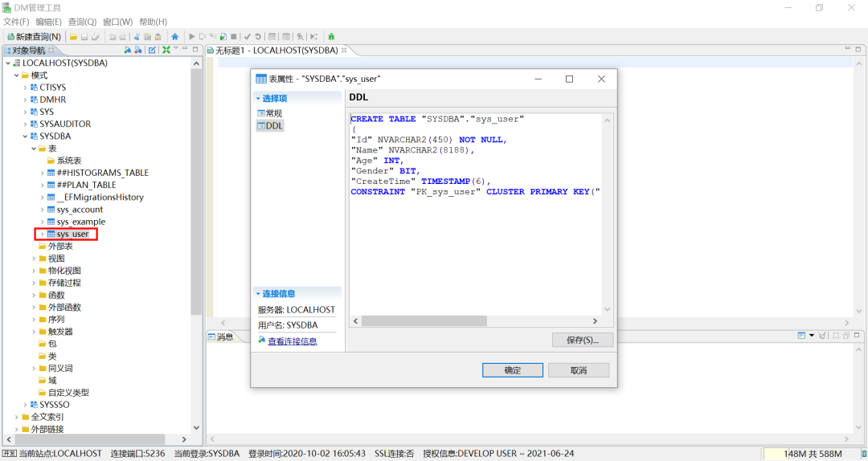
Task: Select the 触发器 folder in tree
Action: point(60,332)
